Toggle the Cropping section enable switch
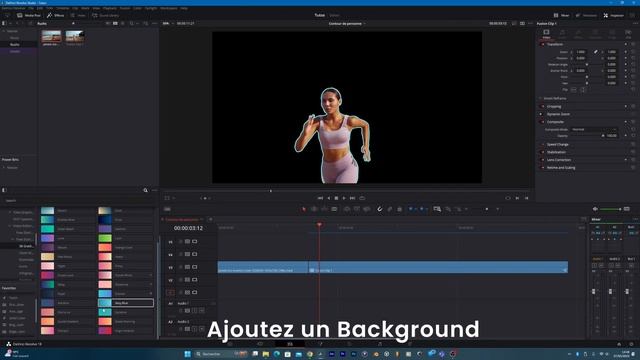Screen dimensions: 640x360 pos(542,107)
